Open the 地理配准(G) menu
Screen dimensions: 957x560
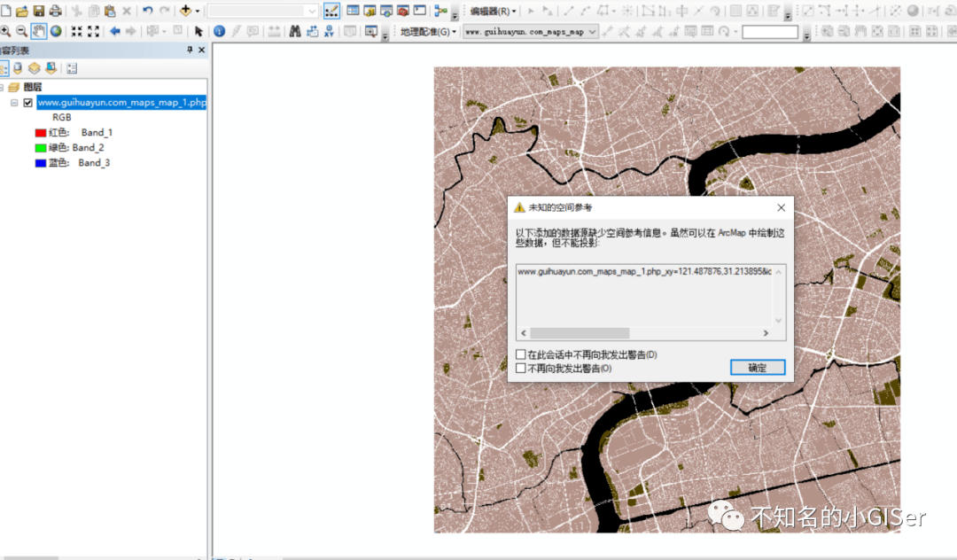click(x=424, y=29)
